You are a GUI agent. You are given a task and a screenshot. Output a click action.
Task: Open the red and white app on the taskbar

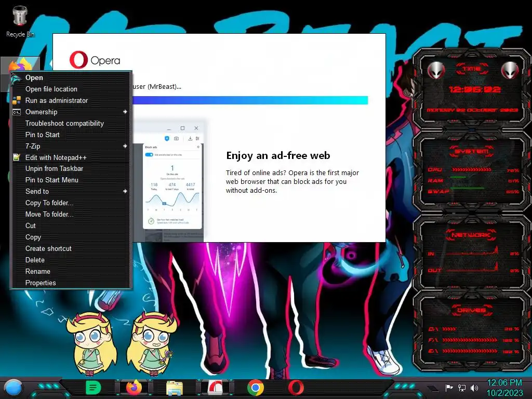coord(215,388)
